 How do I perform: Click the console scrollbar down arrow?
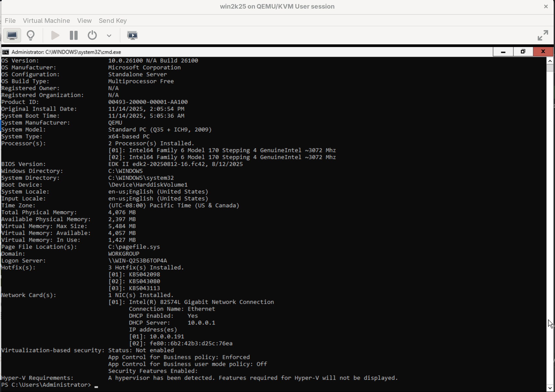550,388
